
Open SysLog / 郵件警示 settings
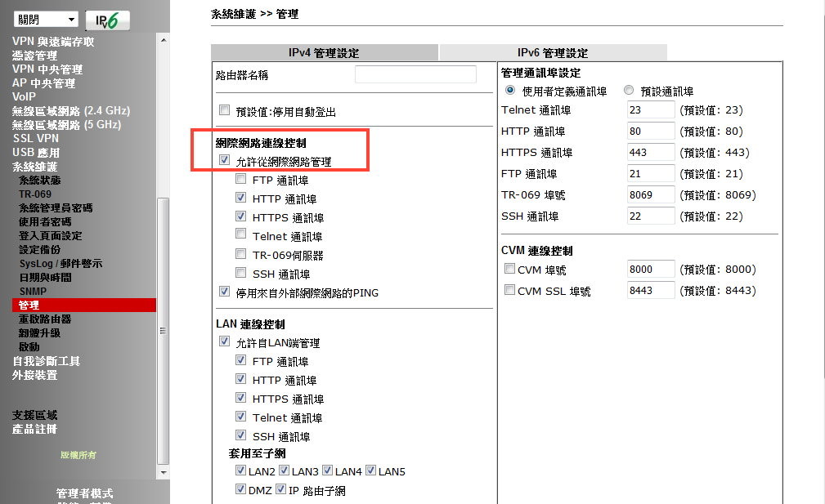coord(61,264)
